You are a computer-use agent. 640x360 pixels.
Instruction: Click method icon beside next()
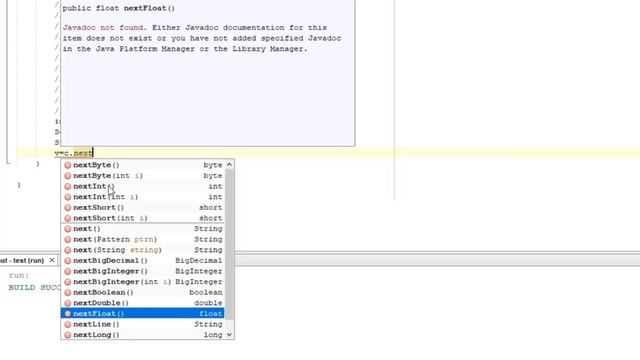click(x=68, y=229)
